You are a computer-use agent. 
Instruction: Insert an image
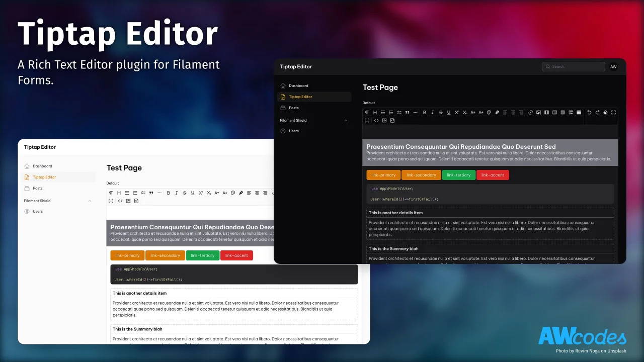click(x=538, y=113)
